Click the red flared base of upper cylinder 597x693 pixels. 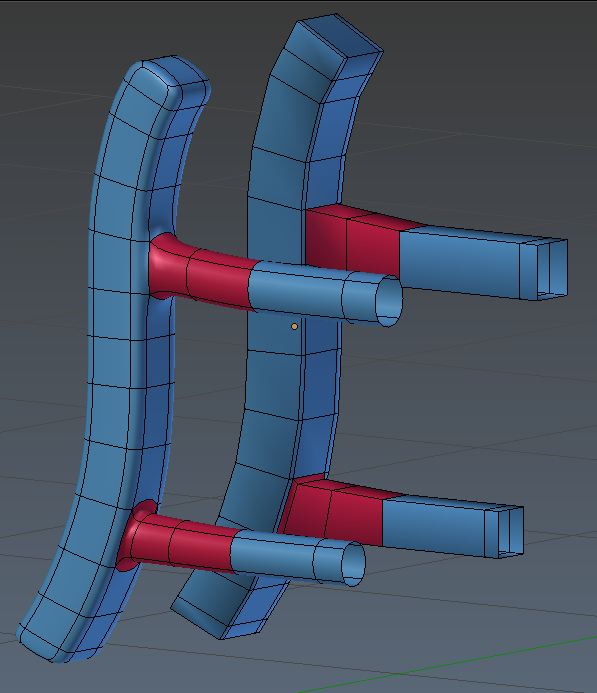click(x=168, y=266)
